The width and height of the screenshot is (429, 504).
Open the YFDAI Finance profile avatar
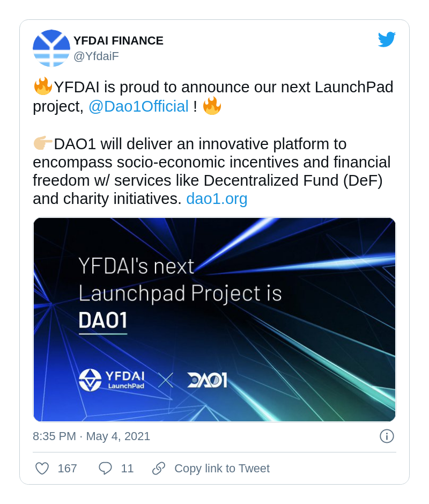[51, 48]
